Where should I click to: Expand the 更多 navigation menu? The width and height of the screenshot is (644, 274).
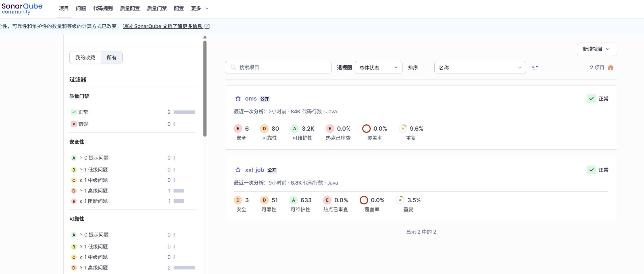click(200, 9)
